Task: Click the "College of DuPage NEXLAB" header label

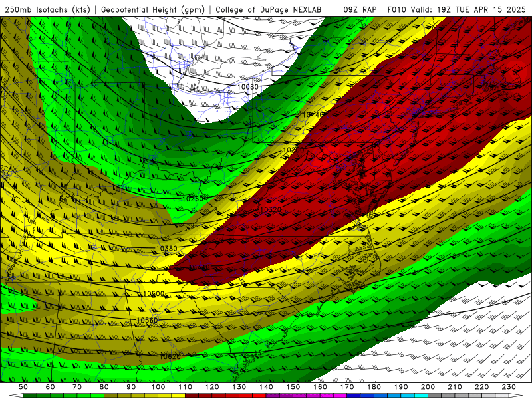Action: pos(269,10)
